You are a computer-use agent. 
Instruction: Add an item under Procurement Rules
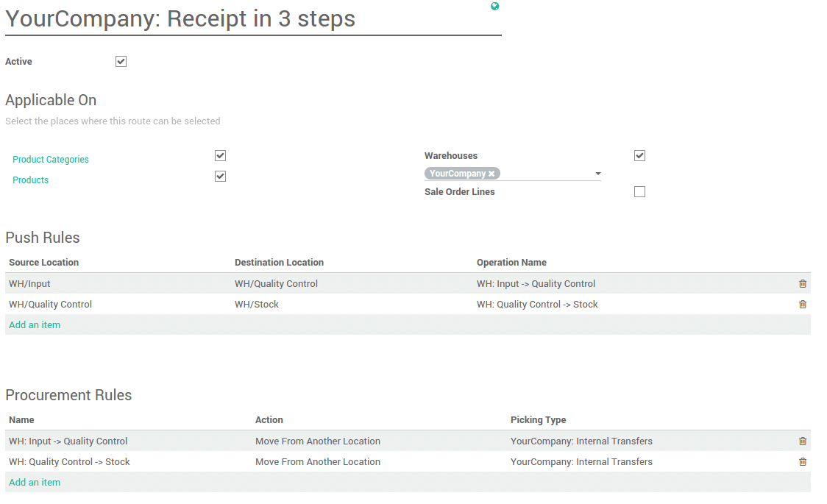[x=35, y=482]
